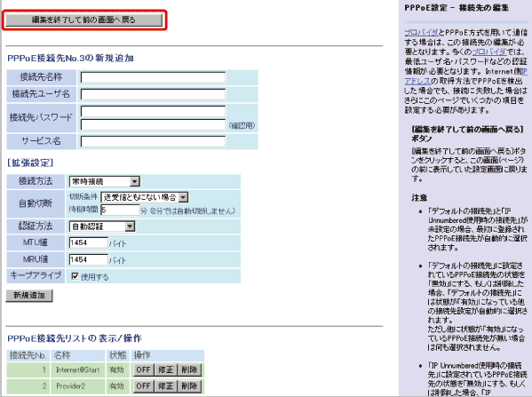Click the first 接続先パスワード field
This screenshot has height=397, width=532.
click(x=153, y=111)
